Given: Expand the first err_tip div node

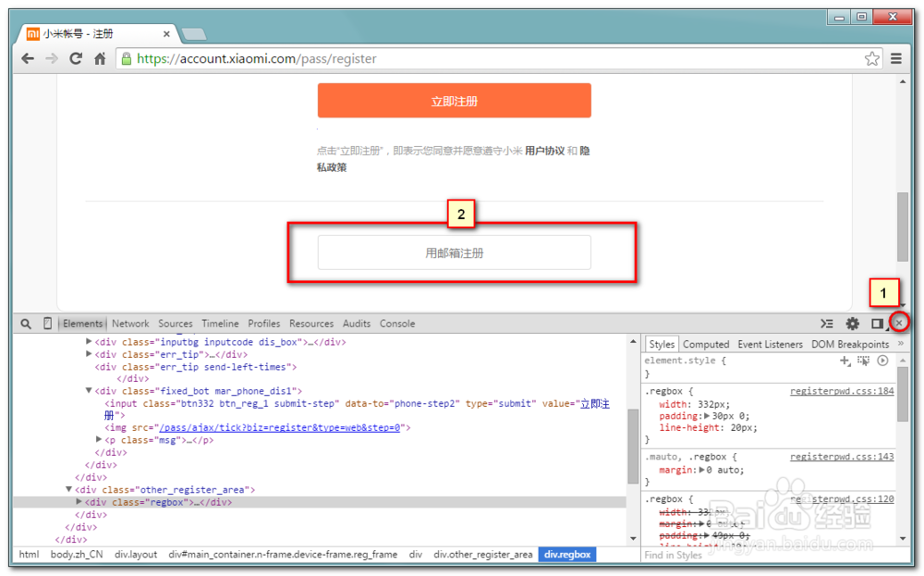Looking at the screenshot, I should pos(89,354).
